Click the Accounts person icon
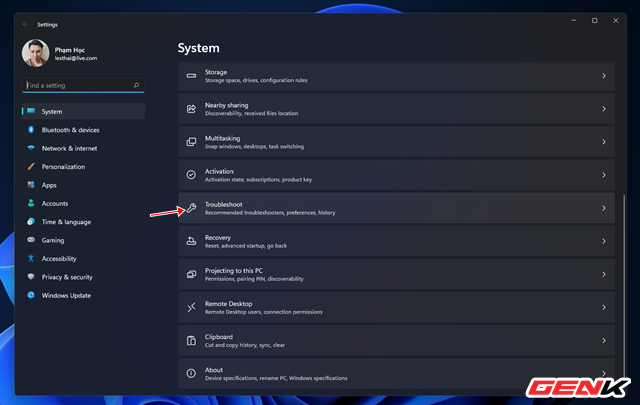Viewport: 640px width, 405px height. [31, 203]
